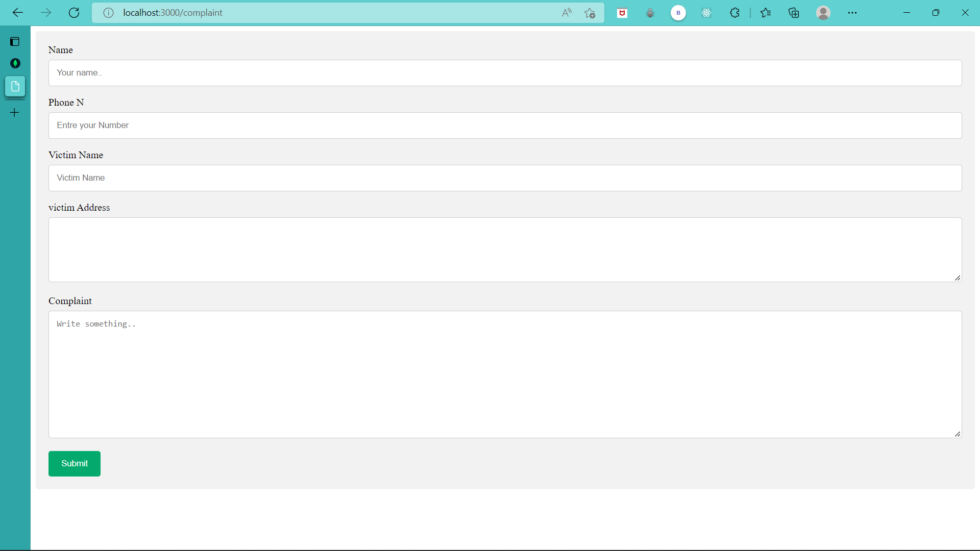This screenshot has width=980, height=551.
Task: Open the Read Aloud icon in address bar
Action: [567, 13]
